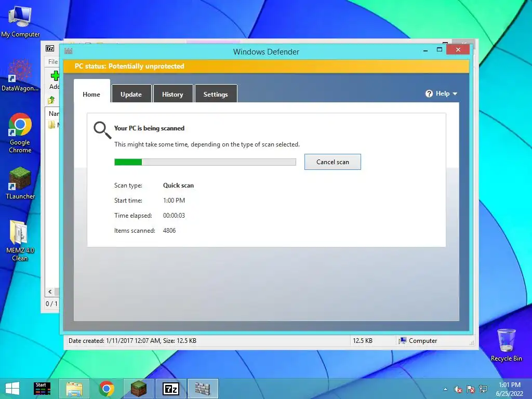This screenshot has height=399, width=532.
Task: Click the Windows Defender title bar icon
Action: pos(68,51)
